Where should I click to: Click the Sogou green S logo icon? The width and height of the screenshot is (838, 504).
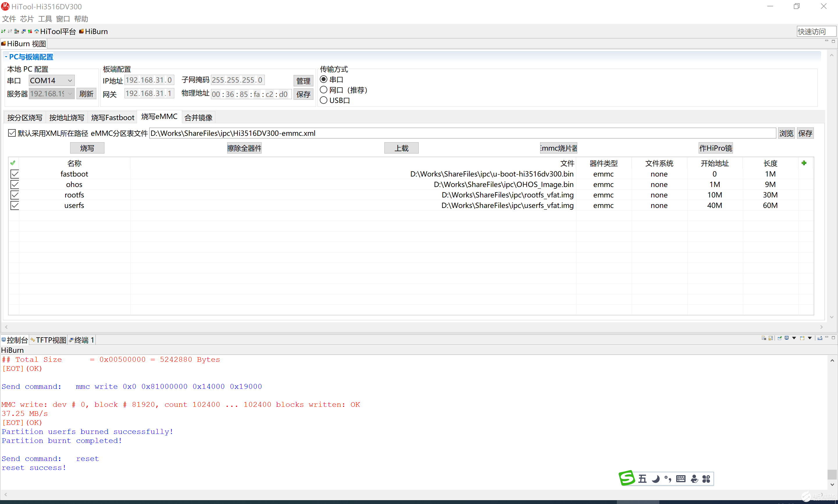tap(627, 478)
